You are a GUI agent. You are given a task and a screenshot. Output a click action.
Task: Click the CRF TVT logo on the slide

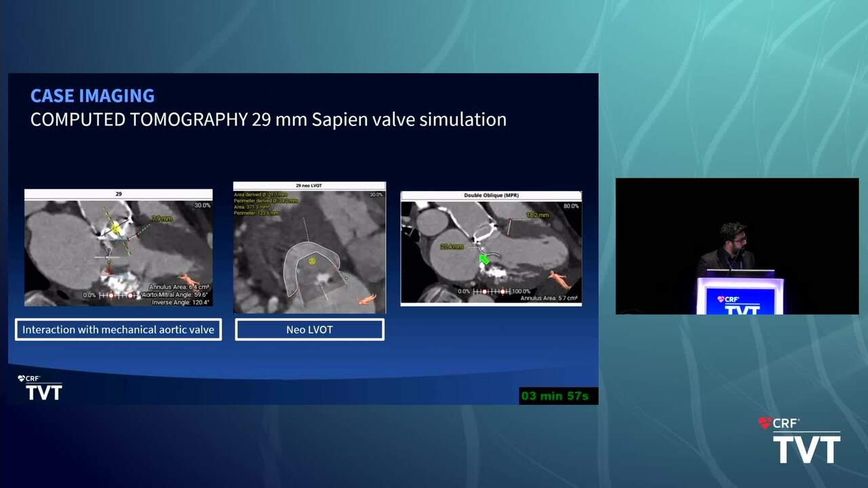tap(41, 388)
